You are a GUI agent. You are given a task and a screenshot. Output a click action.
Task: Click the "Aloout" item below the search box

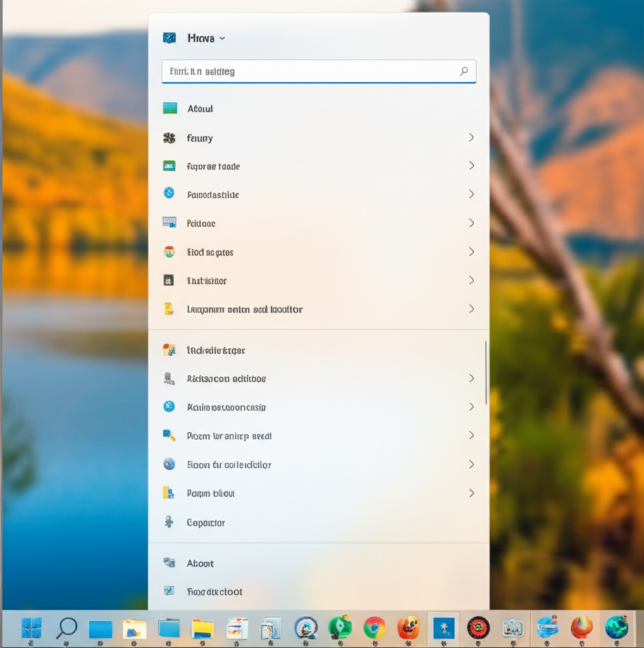(200, 109)
